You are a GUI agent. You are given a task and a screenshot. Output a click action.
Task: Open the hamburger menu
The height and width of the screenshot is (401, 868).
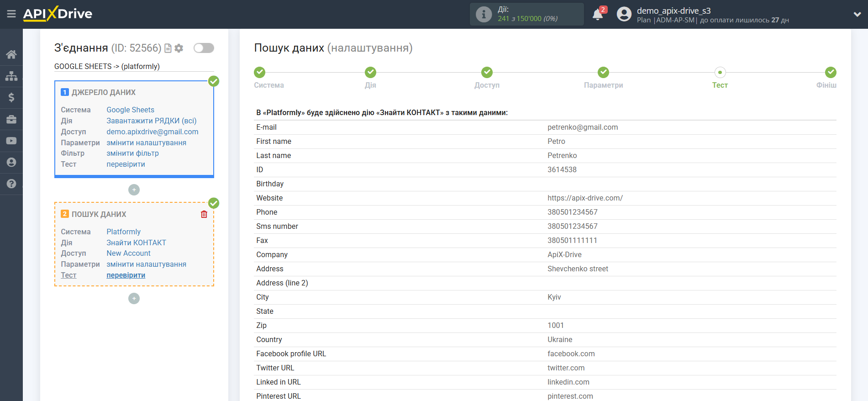[x=11, y=14]
